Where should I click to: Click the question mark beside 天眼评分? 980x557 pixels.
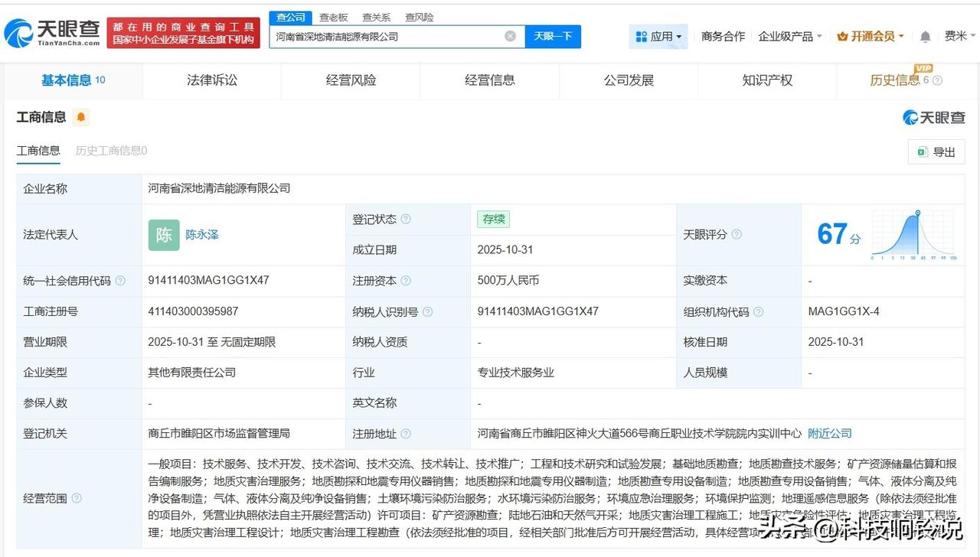coord(737,234)
